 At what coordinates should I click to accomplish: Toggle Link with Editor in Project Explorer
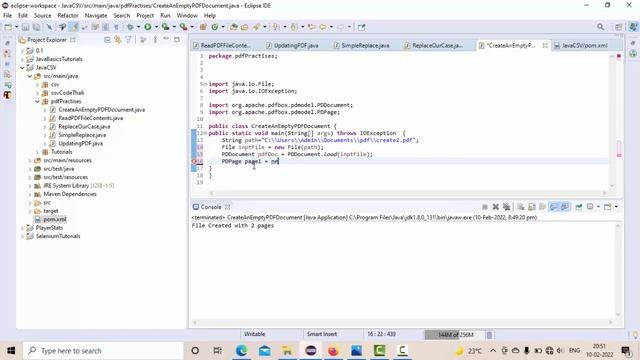tap(118, 40)
